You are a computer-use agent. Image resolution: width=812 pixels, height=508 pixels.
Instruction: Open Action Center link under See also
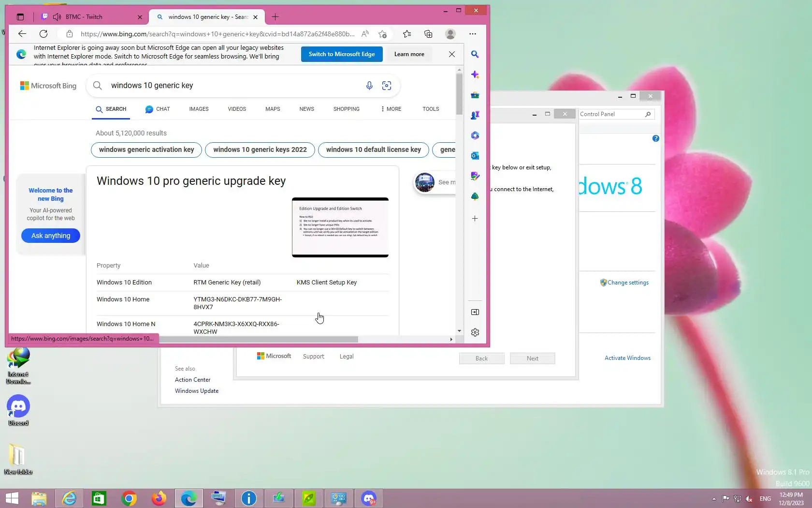(x=192, y=380)
